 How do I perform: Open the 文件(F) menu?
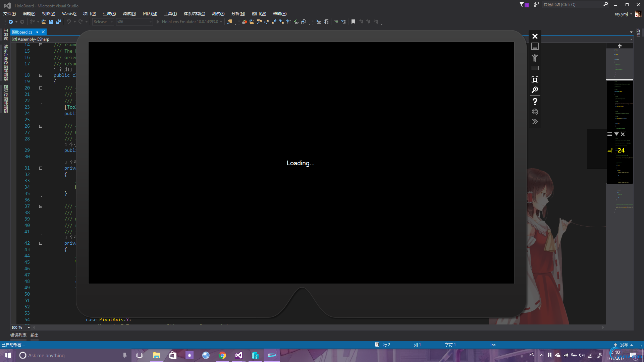(9, 14)
